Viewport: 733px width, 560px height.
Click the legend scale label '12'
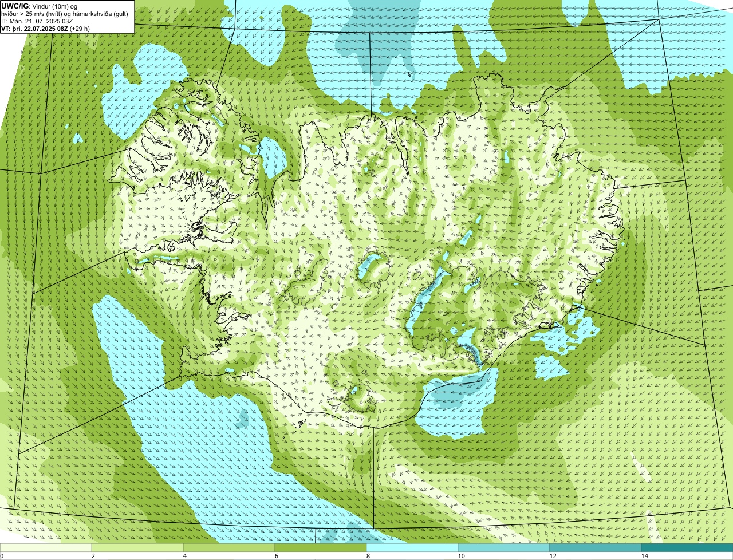tap(553, 556)
